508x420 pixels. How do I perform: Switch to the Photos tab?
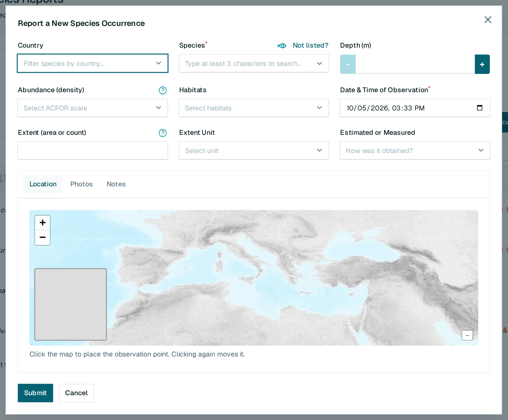click(81, 184)
